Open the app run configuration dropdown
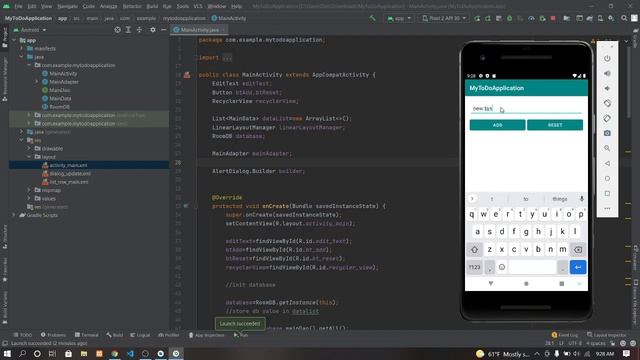The image size is (640, 360). coord(399,18)
